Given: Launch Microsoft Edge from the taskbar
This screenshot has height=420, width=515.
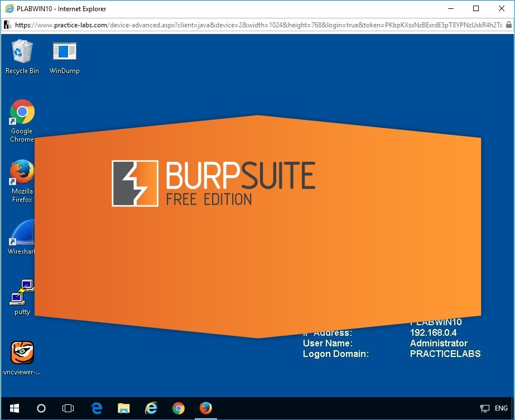Looking at the screenshot, I should pyautogui.click(x=97, y=408).
